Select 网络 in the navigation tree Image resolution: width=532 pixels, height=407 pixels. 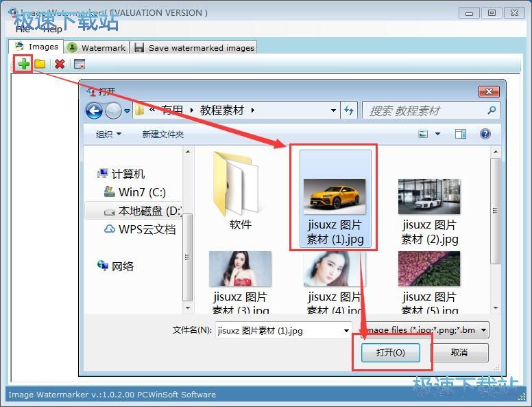pyautogui.click(x=116, y=266)
